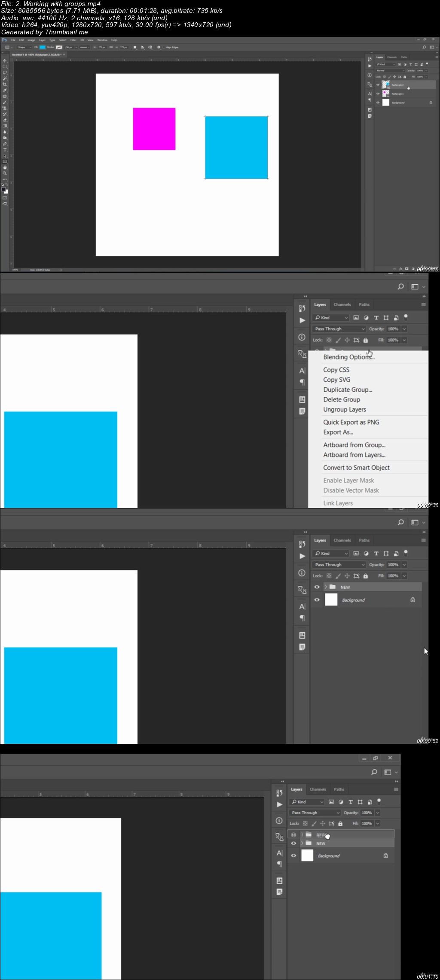
Task: Select the Magic Wand tool
Action: pyautogui.click(x=5, y=78)
